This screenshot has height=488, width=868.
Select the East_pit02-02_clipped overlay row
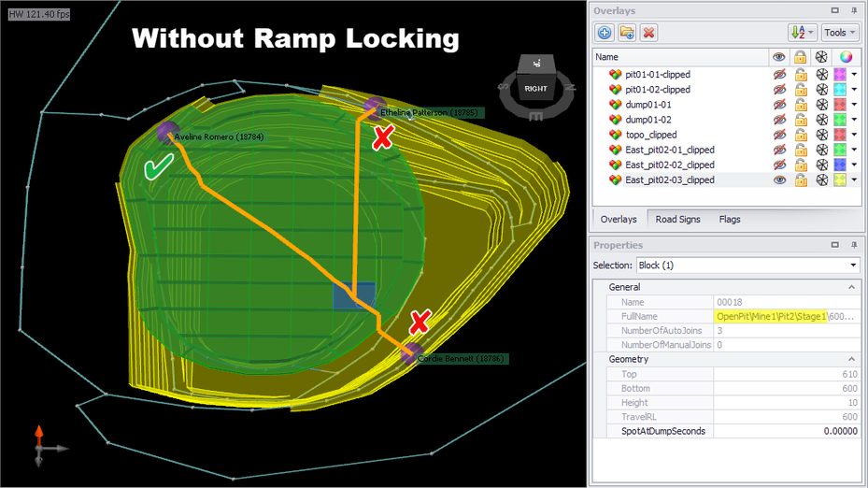pyautogui.click(x=670, y=165)
